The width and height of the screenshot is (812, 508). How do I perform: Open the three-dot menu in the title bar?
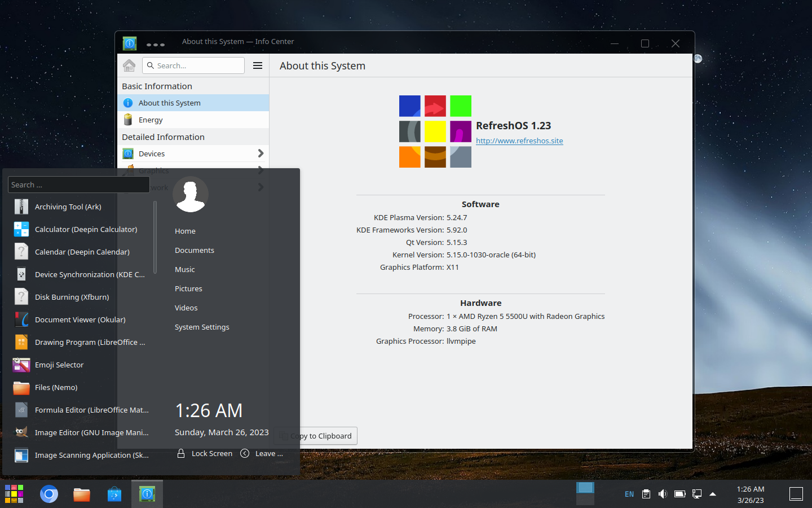(x=156, y=45)
